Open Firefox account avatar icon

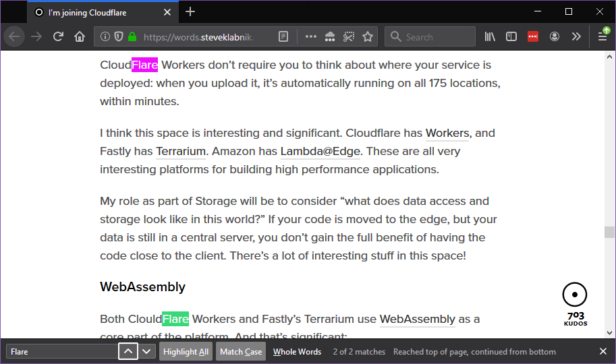tap(555, 37)
